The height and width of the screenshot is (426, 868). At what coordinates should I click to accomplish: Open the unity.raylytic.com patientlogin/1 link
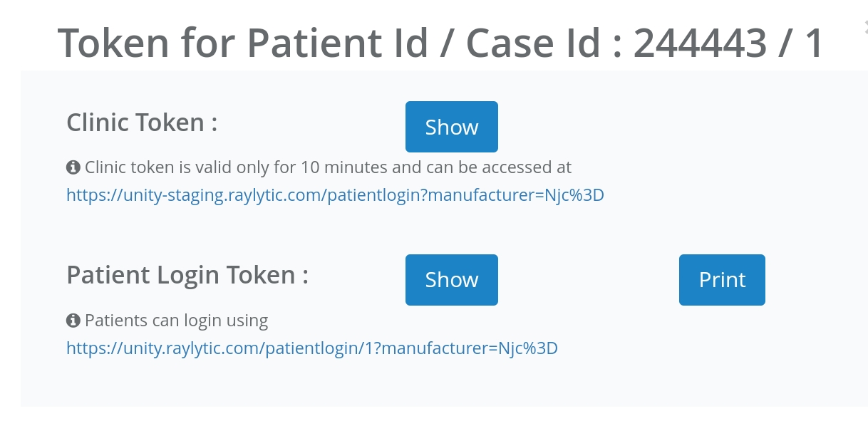pos(311,348)
